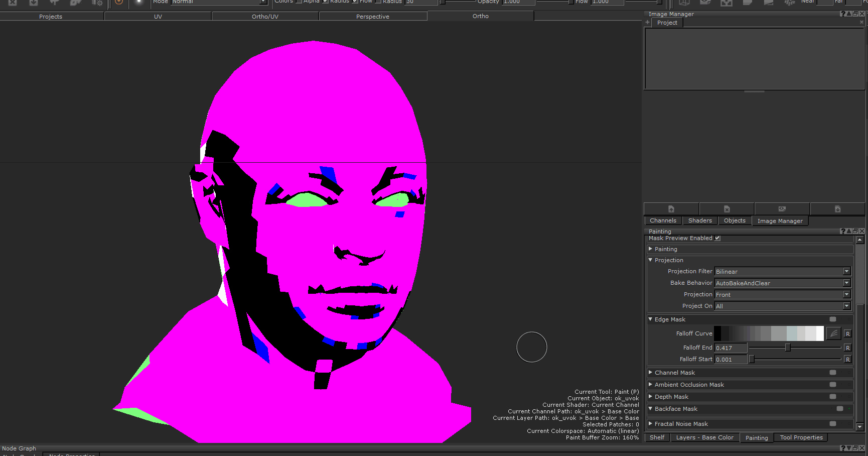Image resolution: width=868 pixels, height=456 pixels.
Task: Uncheck Mask Preview Enabled checkbox
Action: click(717, 238)
